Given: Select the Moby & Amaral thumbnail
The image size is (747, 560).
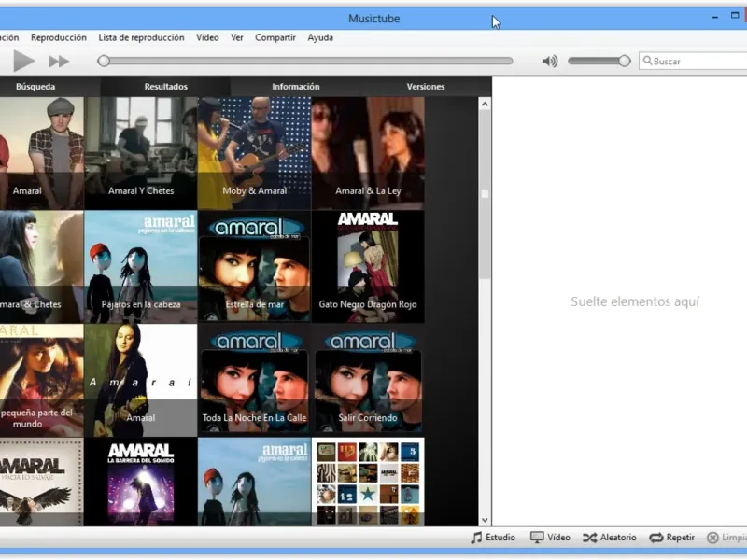Looking at the screenshot, I should [x=254, y=153].
